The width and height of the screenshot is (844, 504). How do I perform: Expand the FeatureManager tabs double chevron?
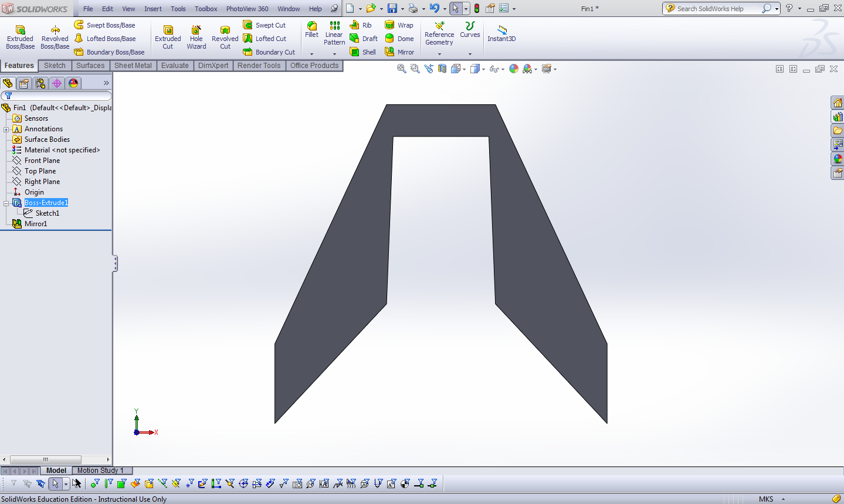pyautogui.click(x=106, y=83)
